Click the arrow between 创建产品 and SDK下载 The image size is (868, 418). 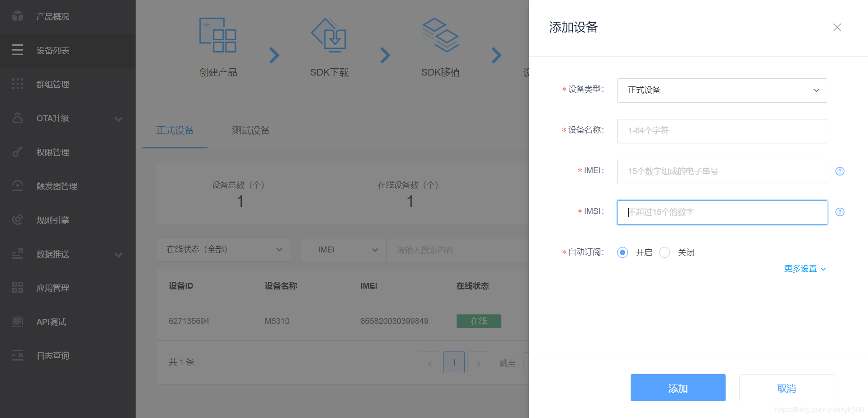(x=274, y=55)
